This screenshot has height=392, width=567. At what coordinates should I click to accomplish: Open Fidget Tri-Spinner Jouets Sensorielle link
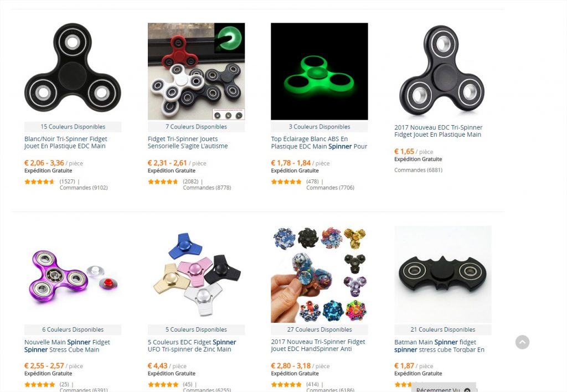point(188,142)
